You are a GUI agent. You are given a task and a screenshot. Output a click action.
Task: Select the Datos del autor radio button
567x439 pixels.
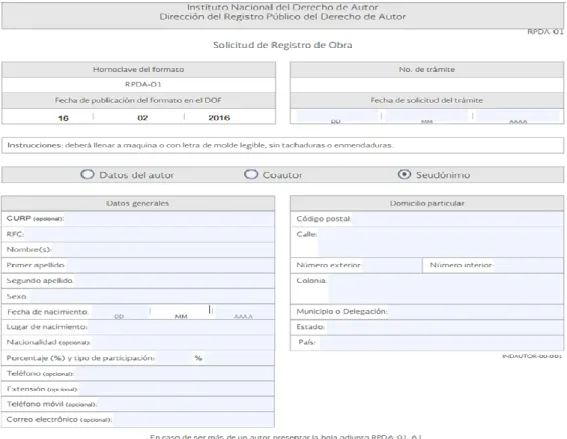pyautogui.click(x=87, y=175)
